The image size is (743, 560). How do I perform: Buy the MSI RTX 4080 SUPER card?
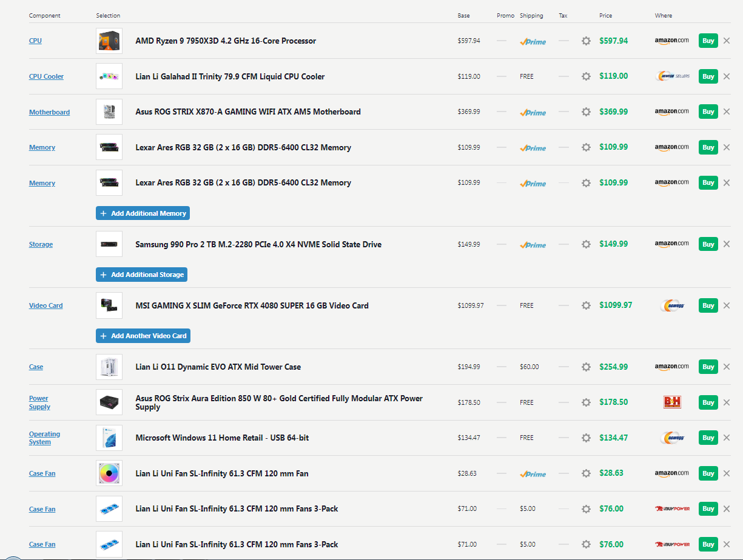(708, 305)
